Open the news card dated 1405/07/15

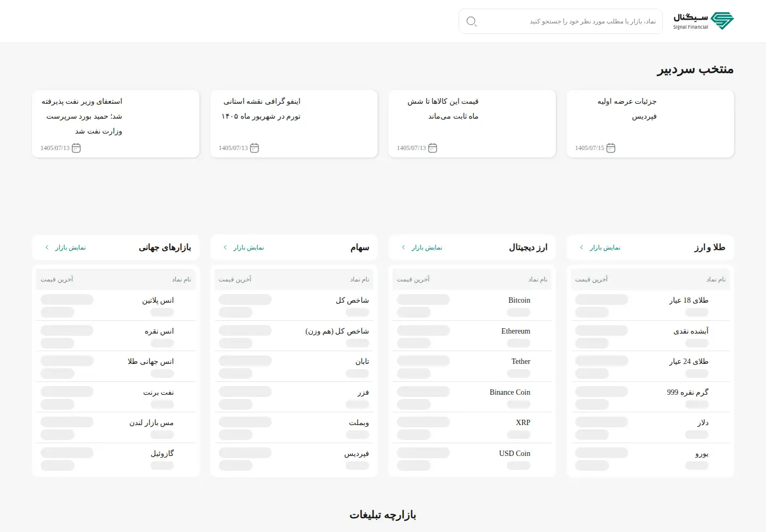pyautogui.click(x=650, y=123)
